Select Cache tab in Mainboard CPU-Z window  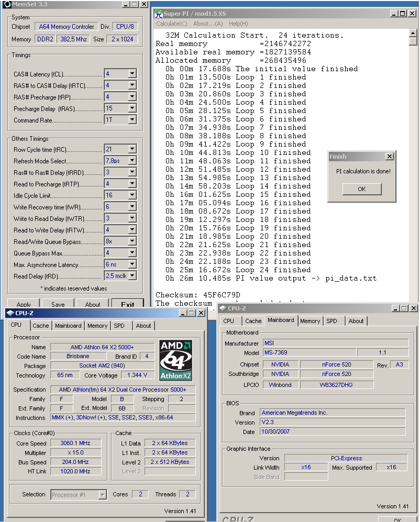[x=253, y=321]
